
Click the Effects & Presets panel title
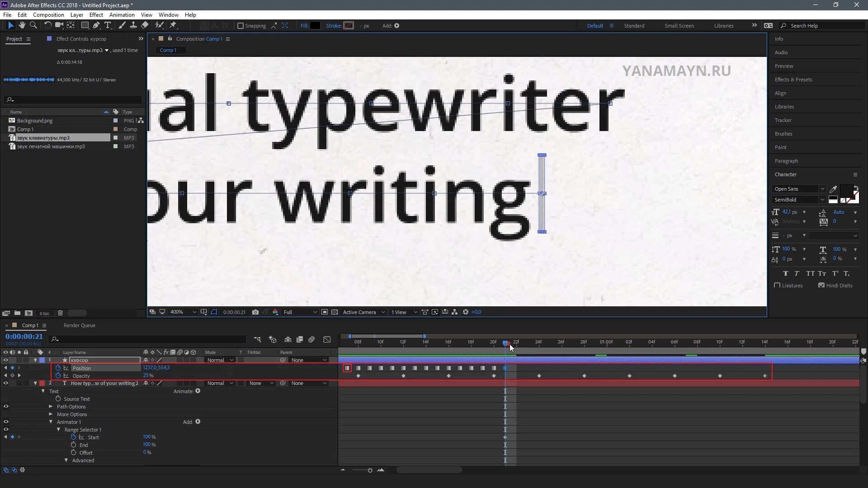point(793,80)
